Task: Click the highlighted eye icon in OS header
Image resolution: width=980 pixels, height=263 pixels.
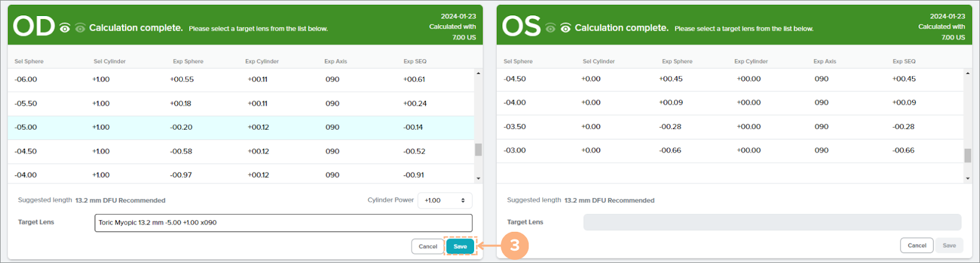Action: pyautogui.click(x=566, y=28)
